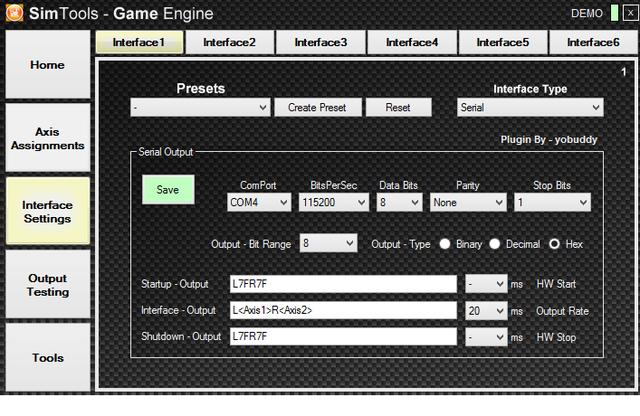Click the Interface - Output text field
The height and width of the screenshot is (416, 640).
tap(343, 310)
